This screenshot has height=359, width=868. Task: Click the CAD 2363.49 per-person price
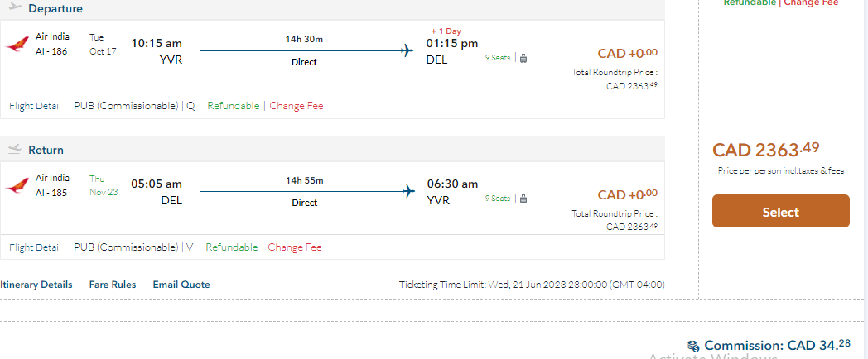coord(766,150)
